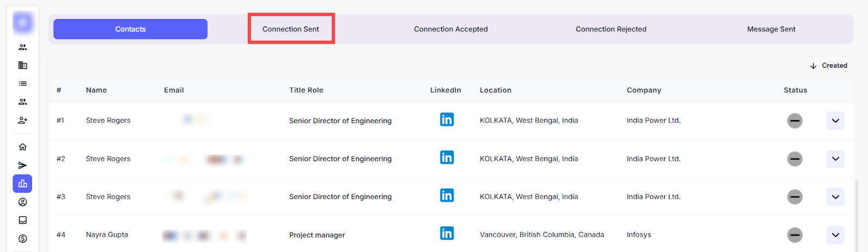Select the highlighted bar chart analytics icon

coord(23,184)
